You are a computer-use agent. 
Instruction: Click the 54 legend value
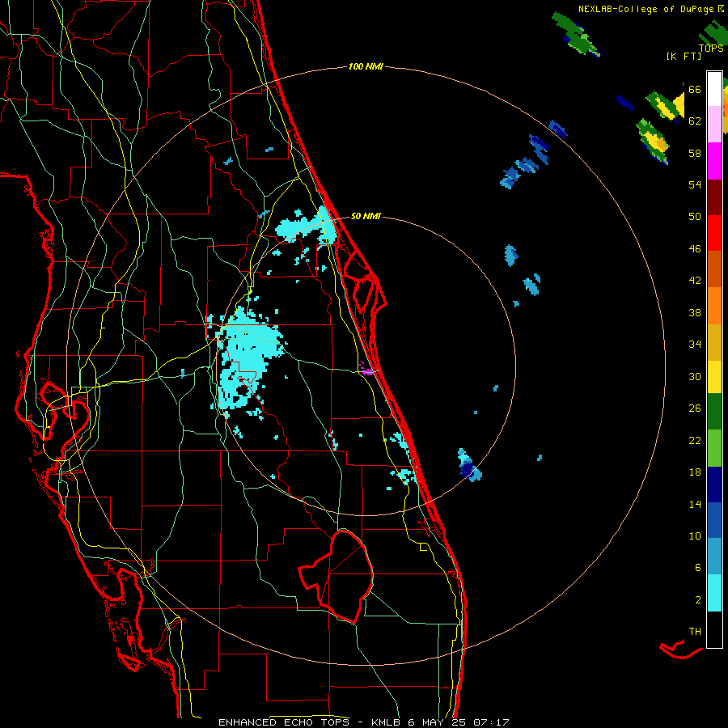(695, 185)
